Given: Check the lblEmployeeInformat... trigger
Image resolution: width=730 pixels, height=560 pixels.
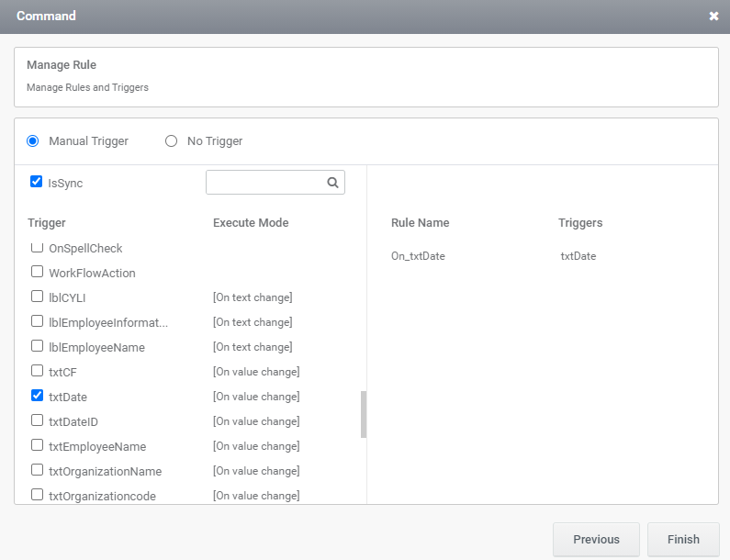Looking at the screenshot, I should [38, 321].
